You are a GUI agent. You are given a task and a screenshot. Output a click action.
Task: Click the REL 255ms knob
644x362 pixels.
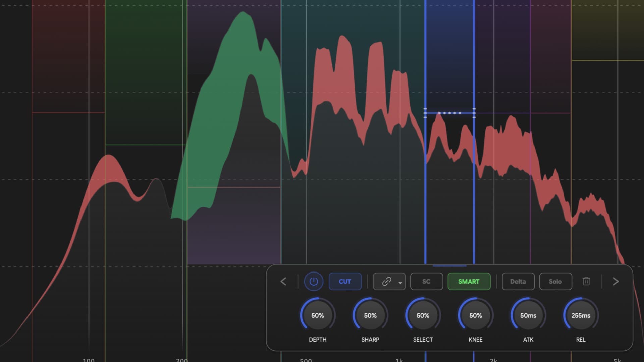click(x=580, y=315)
